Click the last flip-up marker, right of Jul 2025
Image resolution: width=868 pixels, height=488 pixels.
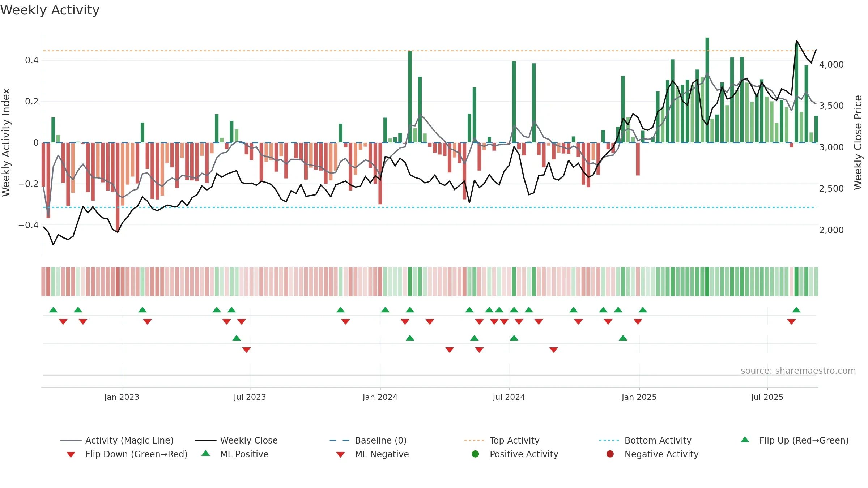pyautogui.click(x=796, y=310)
